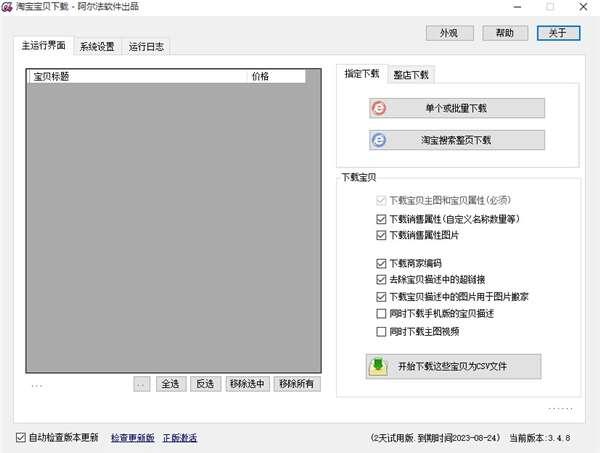Viewport: 600px width, 453px height.
Task: Uncheck 下载销售属性图片 checkbox
Action: [x=381, y=235]
